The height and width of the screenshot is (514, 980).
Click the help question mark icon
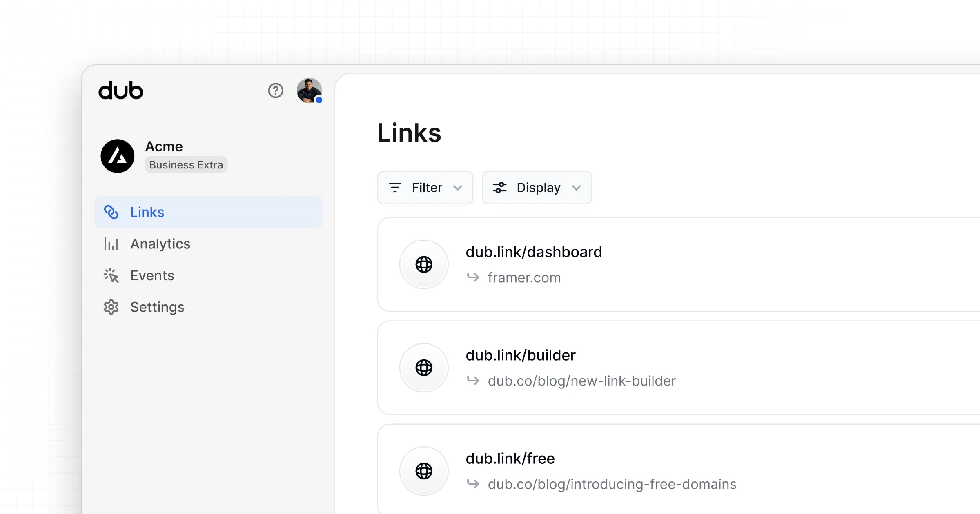point(276,91)
